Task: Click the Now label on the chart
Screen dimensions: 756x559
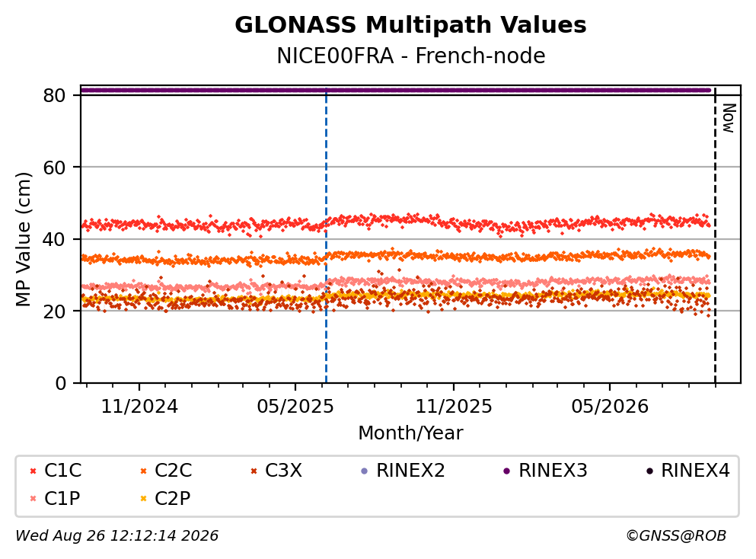Action: pos(729,118)
